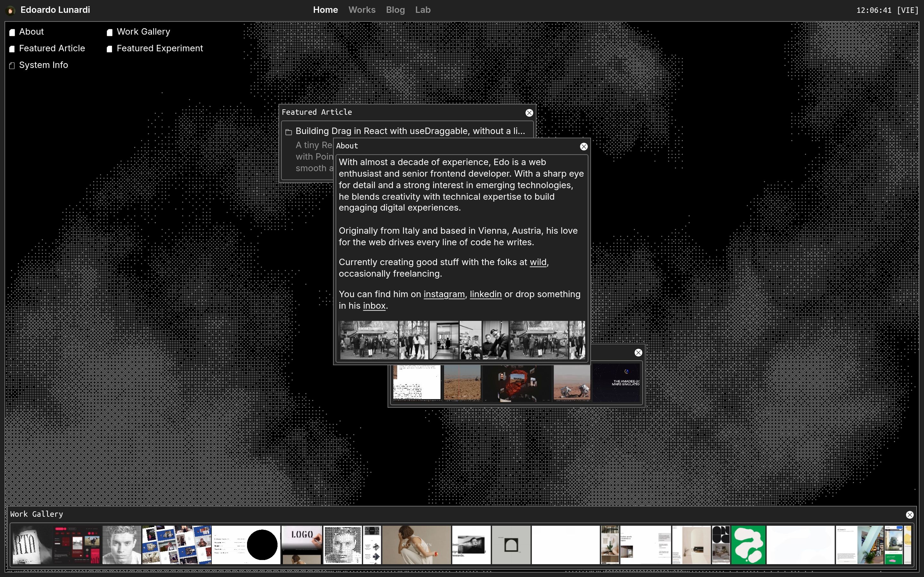Click the avatar icon beside Edoardo Lunardi
Screen dimensions: 924x577
tap(10, 10)
